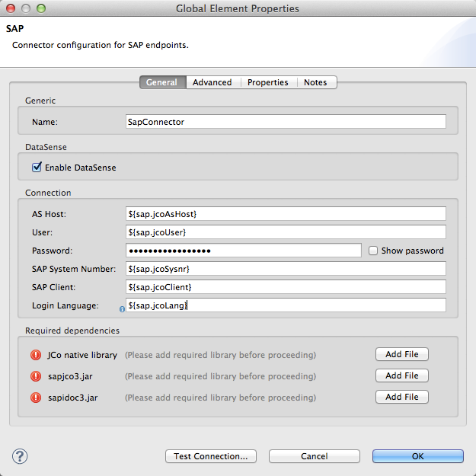476x476 pixels.
Task: Focus the Name input field
Action: 286,122
